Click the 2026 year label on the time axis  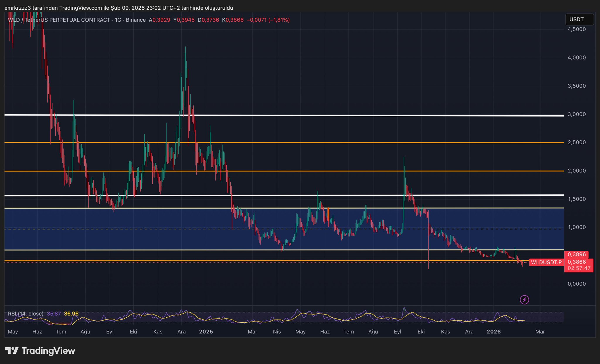coord(493,331)
